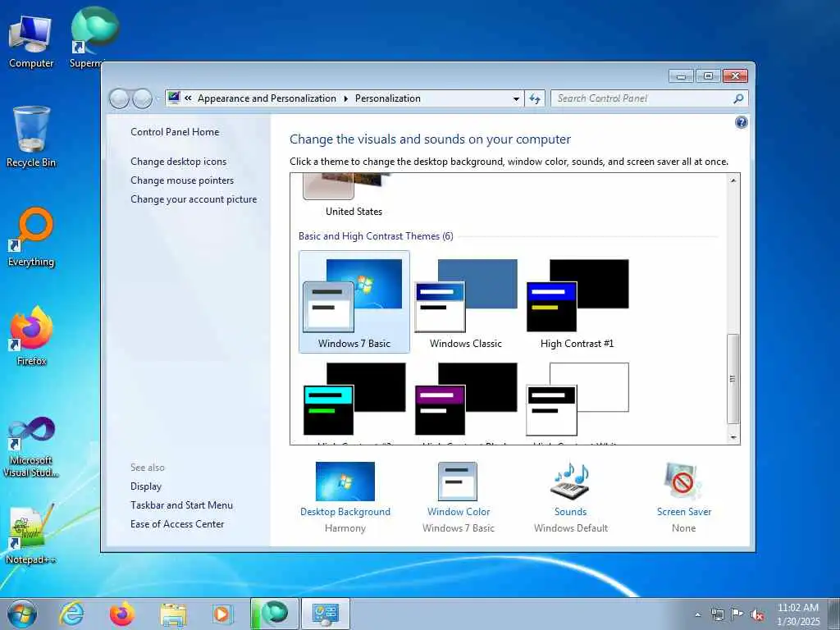Click the muted volume tray icon
The width and height of the screenshot is (840, 630).
tap(757, 614)
